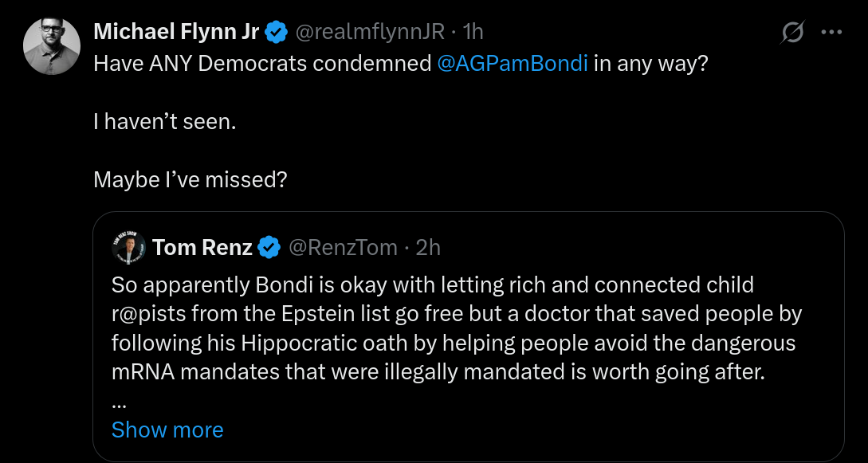The image size is (868, 463).
Task: Click the 'Maybe I've missed?' line
Action: 190,179
